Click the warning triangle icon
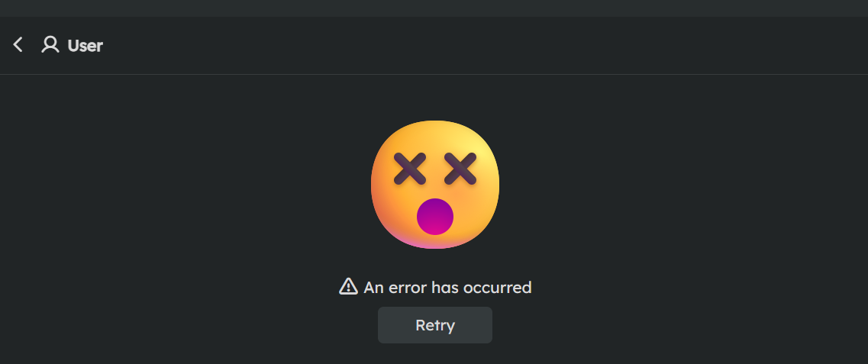Image resolution: width=868 pixels, height=364 pixels. click(348, 287)
